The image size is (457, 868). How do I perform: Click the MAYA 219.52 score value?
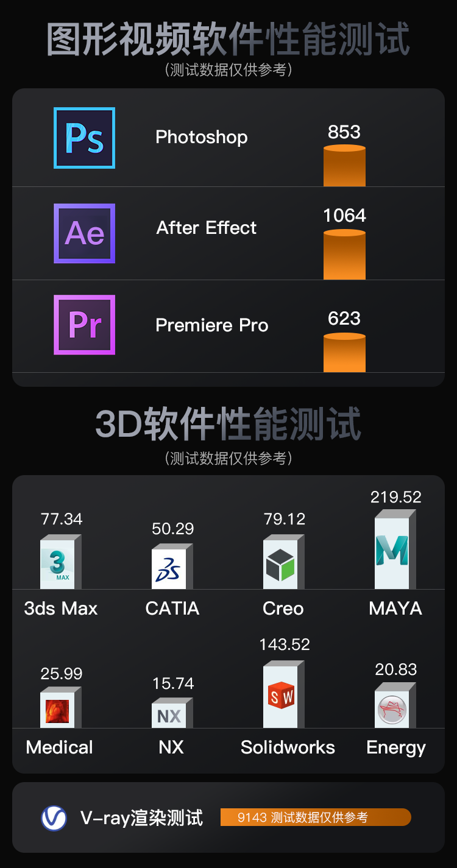pyautogui.click(x=395, y=497)
